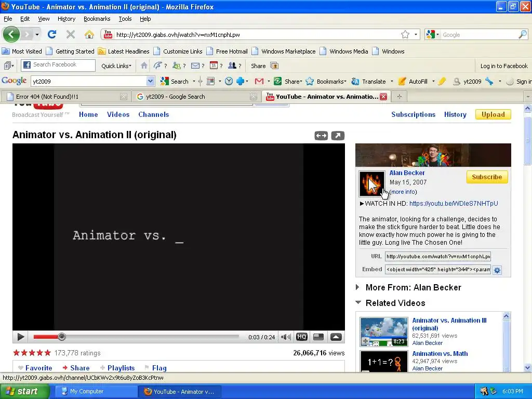Image resolution: width=532 pixels, height=399 pixels.
Task: Go back with the green back arrow
Action: [11, 34]
